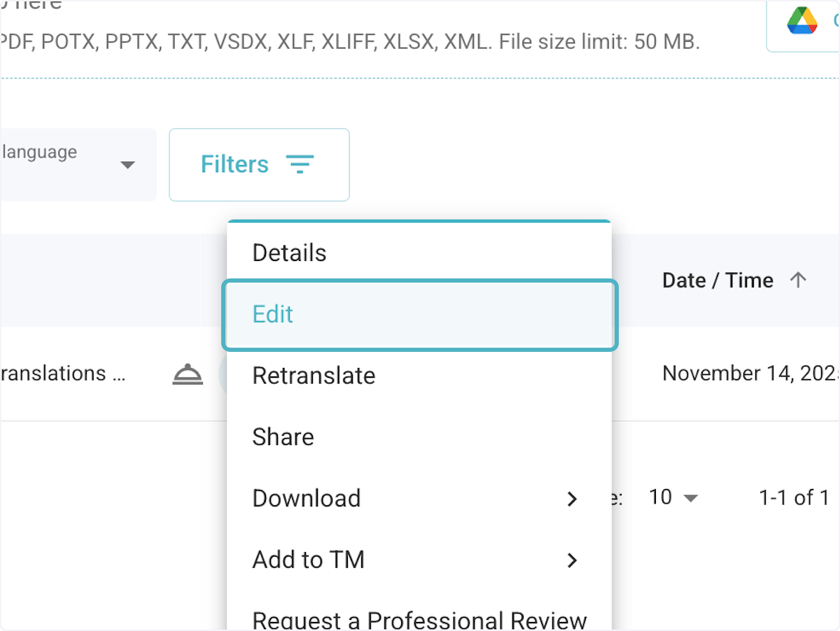Select the Retranslate menu option
Screen dimensions: 840x631
(314, 376)
